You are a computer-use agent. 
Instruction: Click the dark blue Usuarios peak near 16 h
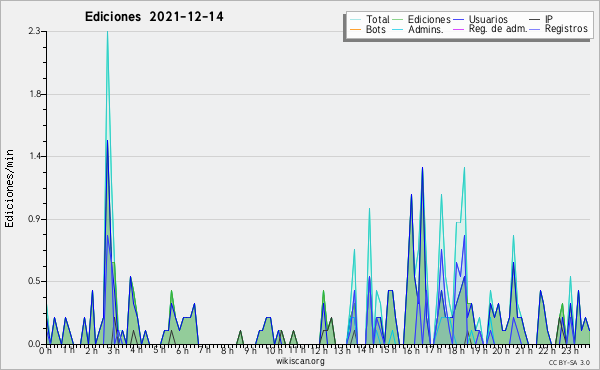(x=411, y=195)
